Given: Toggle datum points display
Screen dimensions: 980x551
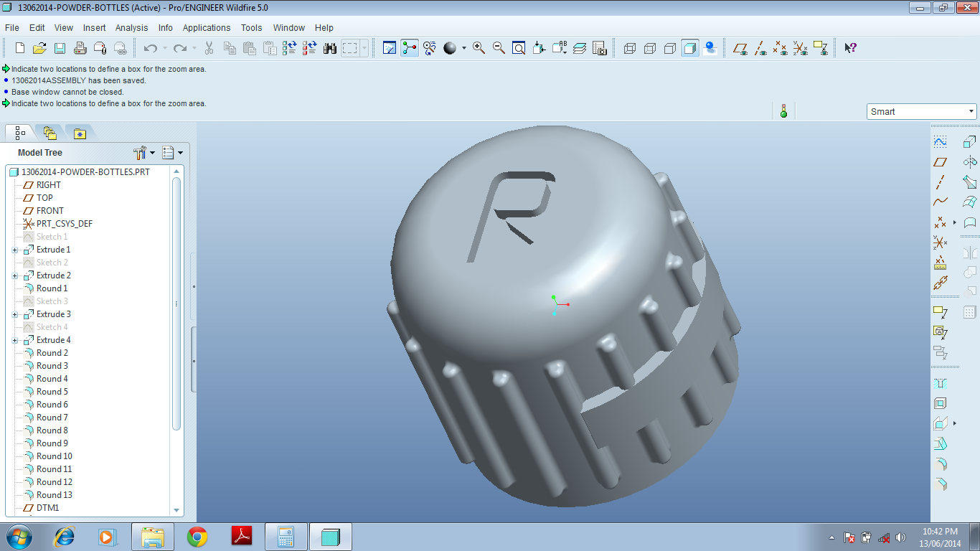Looking at the screenshot, I should coord(781,48).
